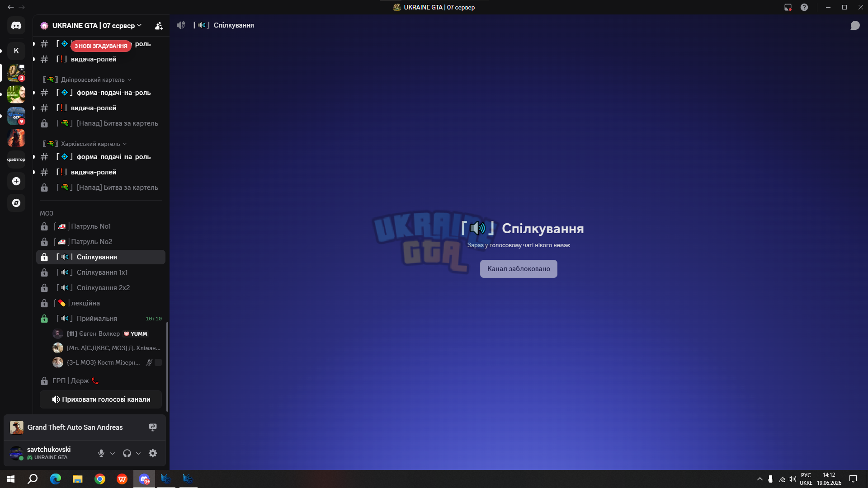
Task: Select active Спілкування channel in sidebar
Action: coord(101,257)
